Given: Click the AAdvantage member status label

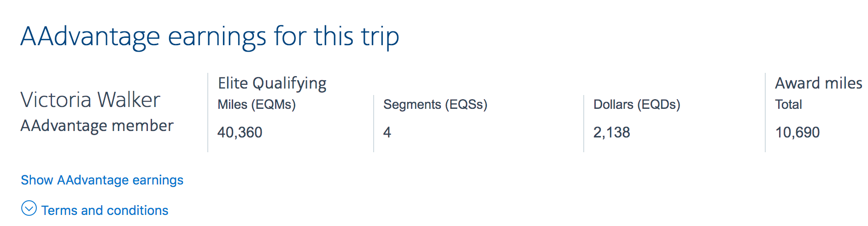Looking at the screenshot, I should click(x=97, y=125).
